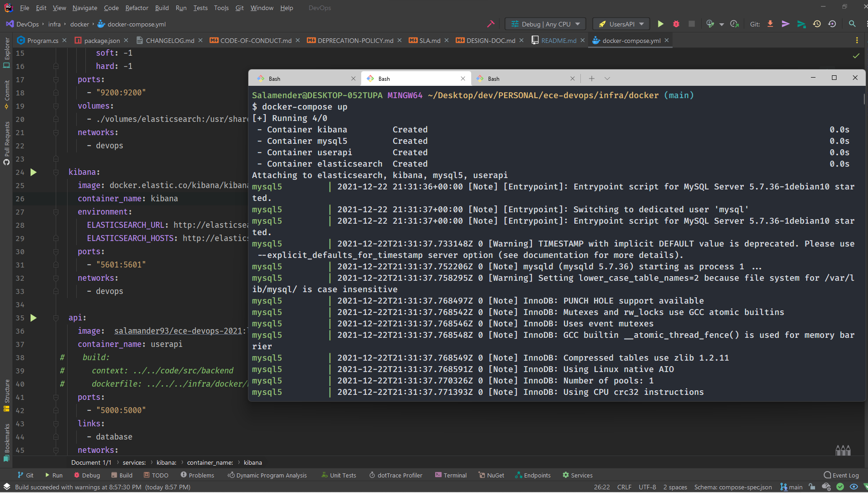868x493 pixels.
Task: Update project with Git orange download arrow
Action: click(770, 24)
